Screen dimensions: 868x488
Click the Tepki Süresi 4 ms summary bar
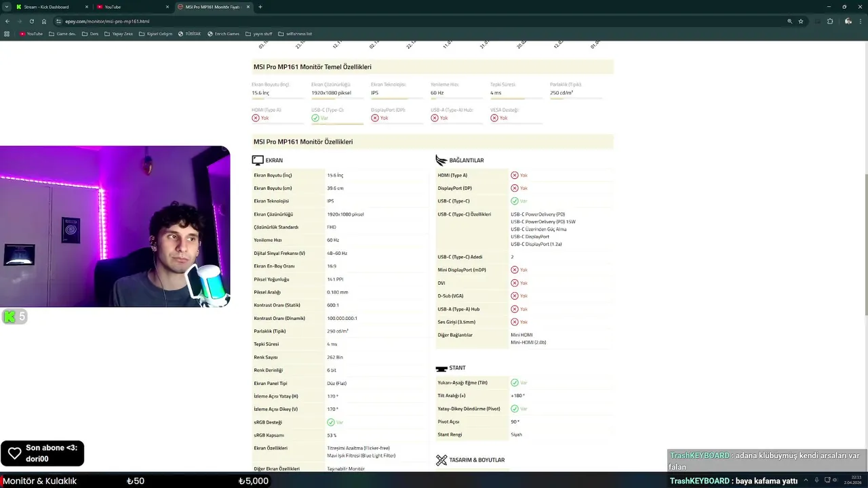517,98
